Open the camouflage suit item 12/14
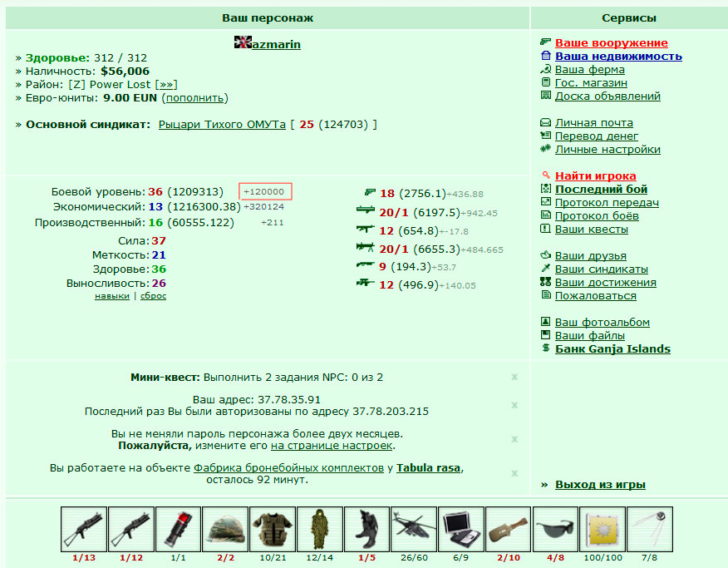 320,530
